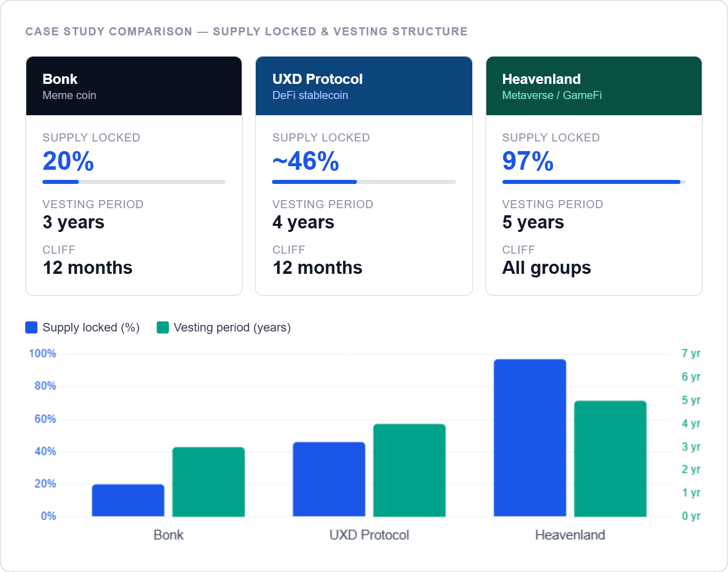Click the blue Supply locked legend swatch
The image size is (728, 572).
[x=31, y=327]
